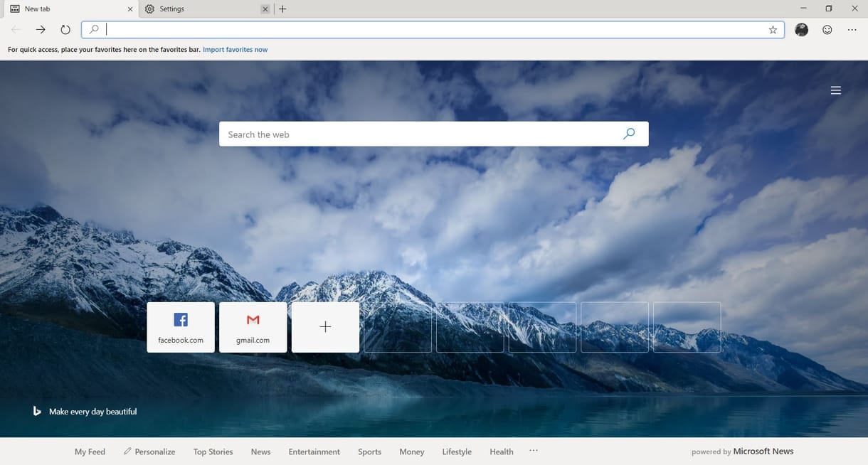Click Import favorites now link
This screenshot has width=868, height=465.
pyautogui.click(x=235, y=50)
